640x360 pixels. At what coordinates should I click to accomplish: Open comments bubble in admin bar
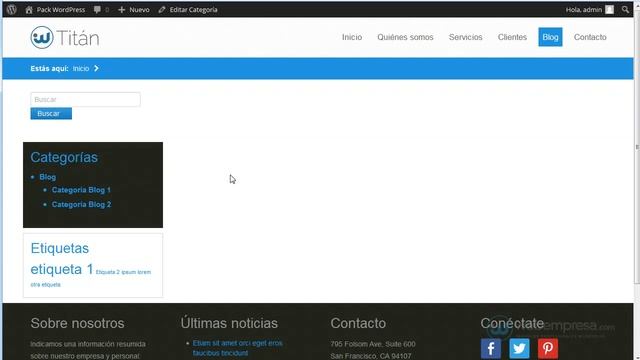point(101,9)
